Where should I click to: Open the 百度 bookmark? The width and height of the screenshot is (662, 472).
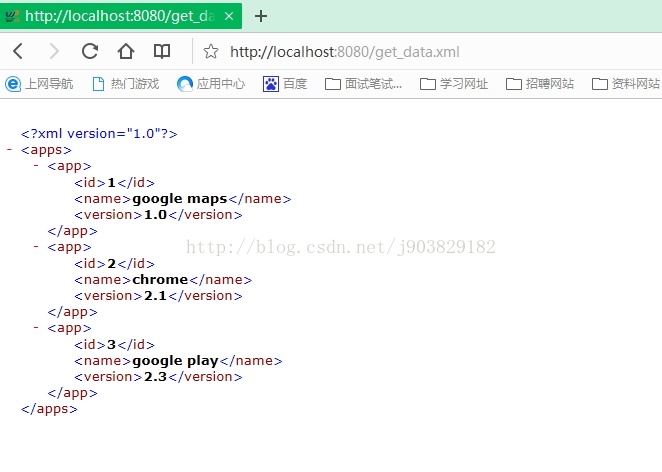tap(285, 84)
